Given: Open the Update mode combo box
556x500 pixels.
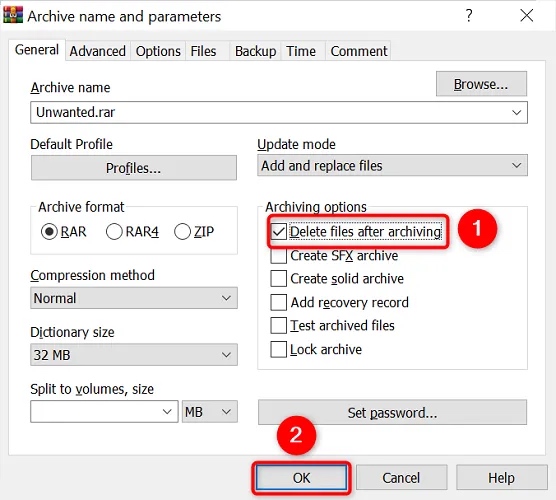Looking at the screenshot, I should (x=392, y=165).
